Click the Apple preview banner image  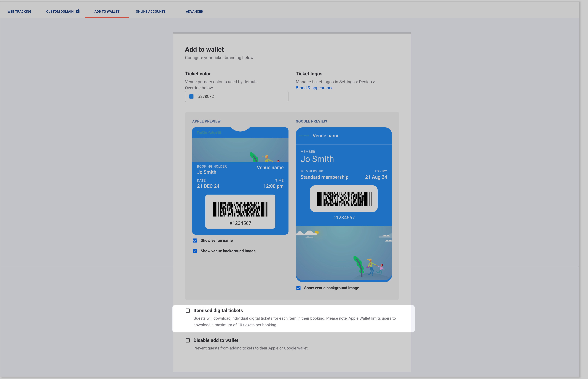pyautogui.click(x=240, y=150)
